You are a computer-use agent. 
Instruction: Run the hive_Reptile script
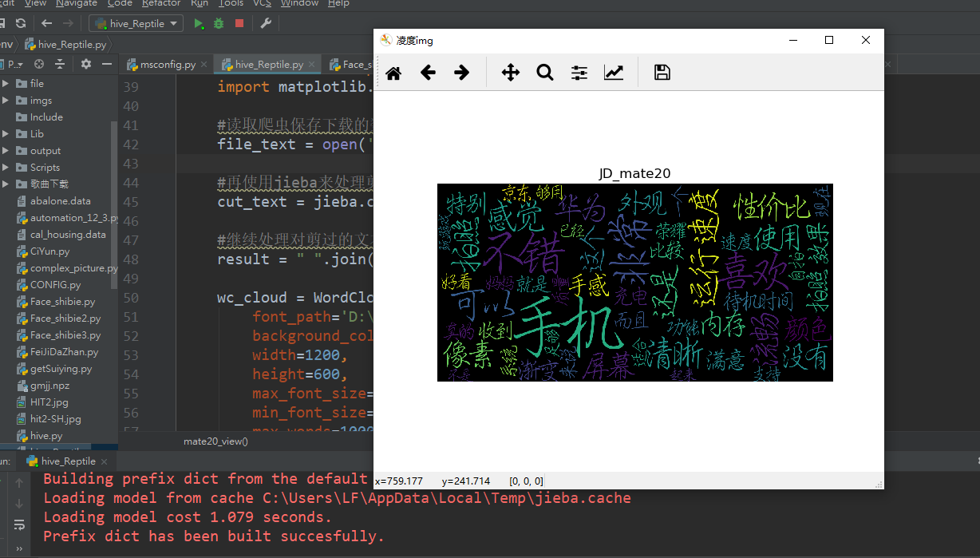click(197, 23)
